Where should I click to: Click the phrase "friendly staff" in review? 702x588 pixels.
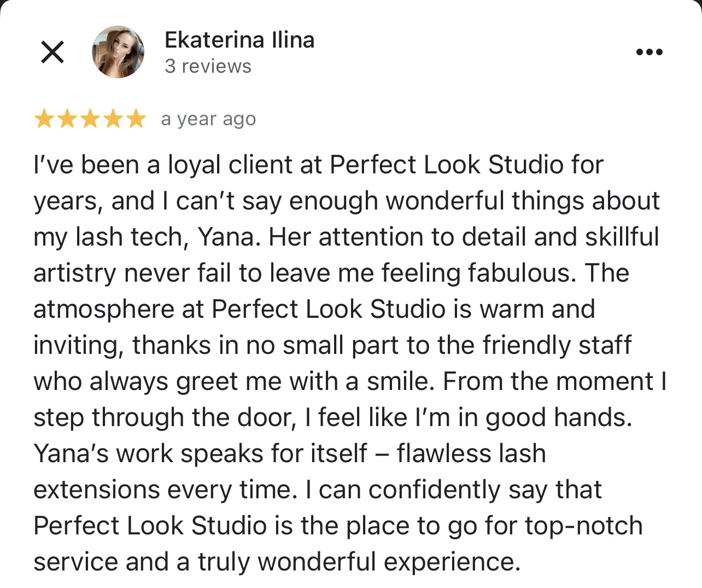pos(557,345)
